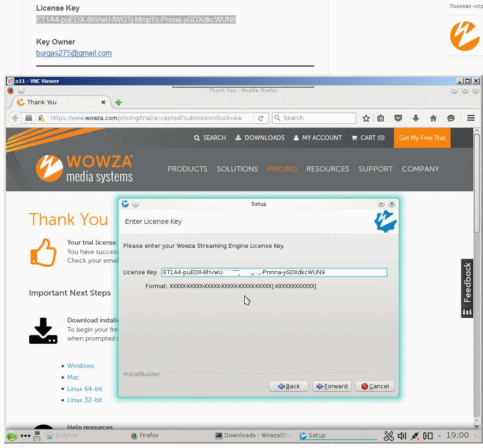Click scrollbar down arrow in Firefox page
The width and height of the screenshot is (483, 448).
click(x=477, y=426)
